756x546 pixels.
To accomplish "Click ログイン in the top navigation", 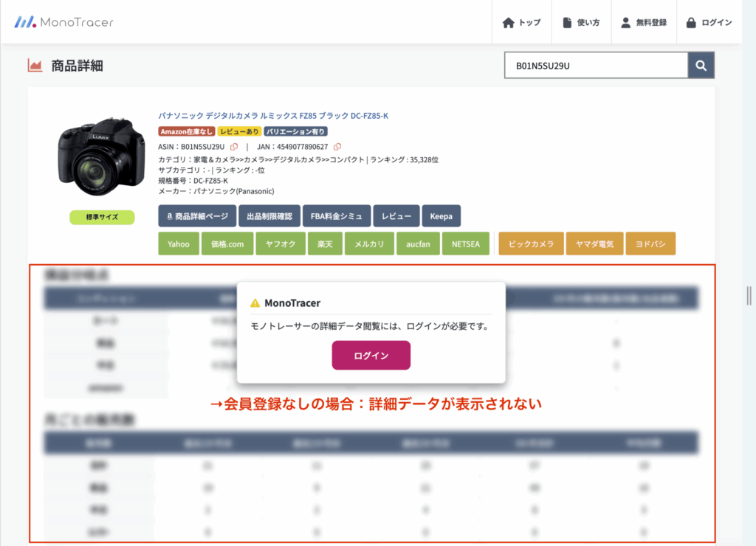I will point(709,23).
